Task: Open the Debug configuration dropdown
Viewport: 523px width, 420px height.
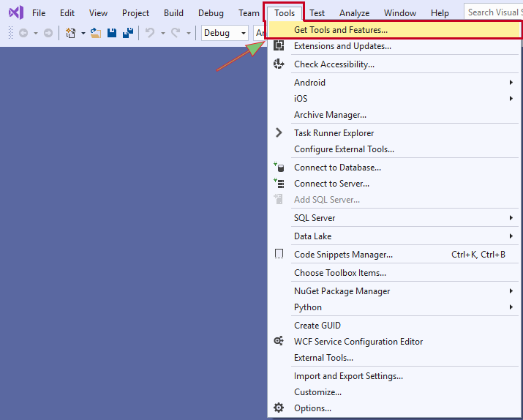Action: 225,33
